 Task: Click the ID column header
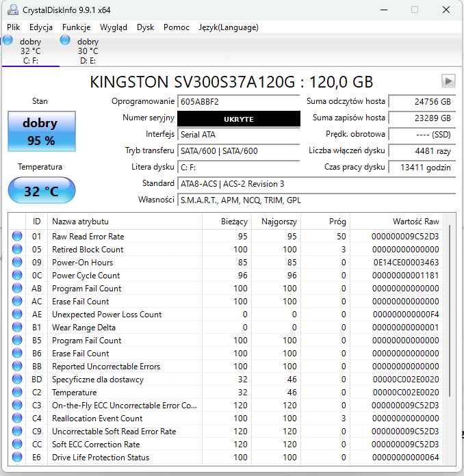(x=36, y=222)
